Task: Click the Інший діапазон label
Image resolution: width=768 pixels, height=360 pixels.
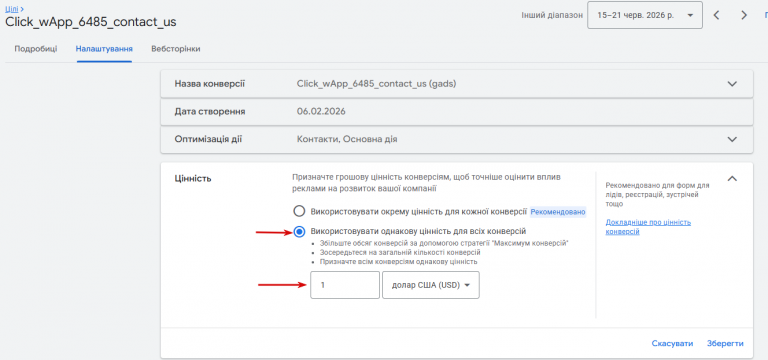Action: 552,15
